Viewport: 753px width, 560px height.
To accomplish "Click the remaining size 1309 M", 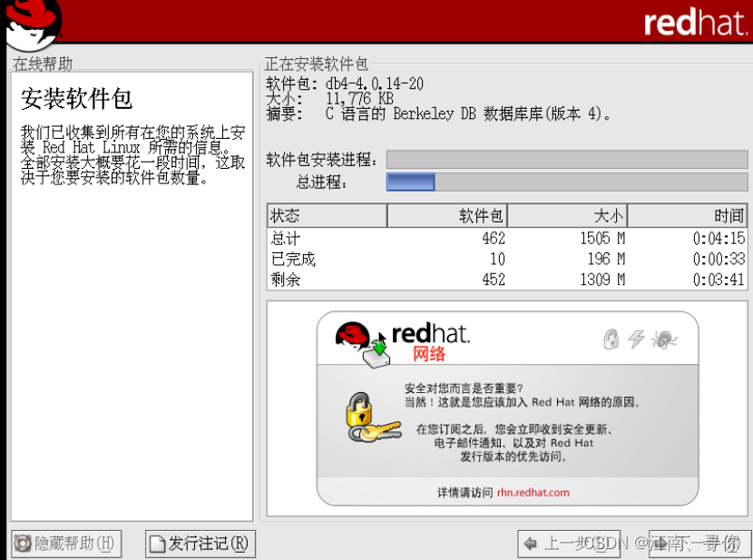I will click(602, 279).
